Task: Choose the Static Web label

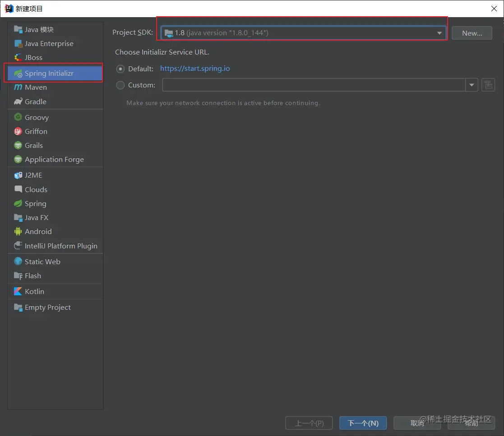Action: pos(42,262)
